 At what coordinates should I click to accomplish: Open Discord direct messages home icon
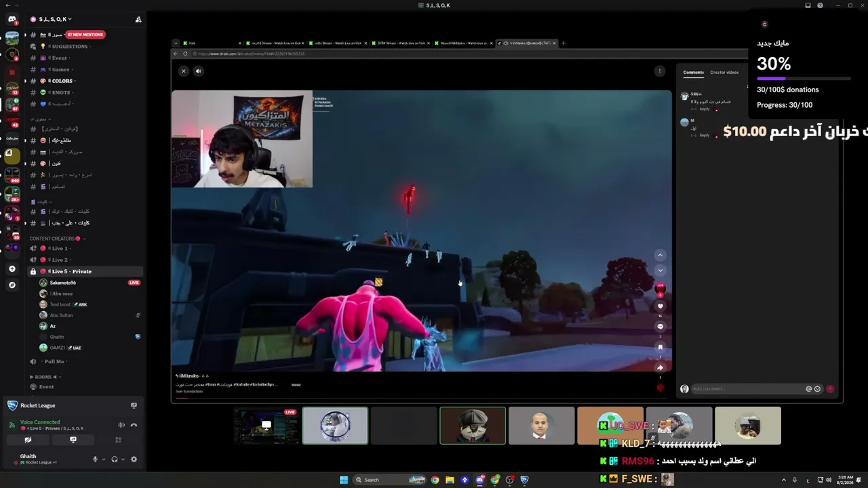pos(12,20)
